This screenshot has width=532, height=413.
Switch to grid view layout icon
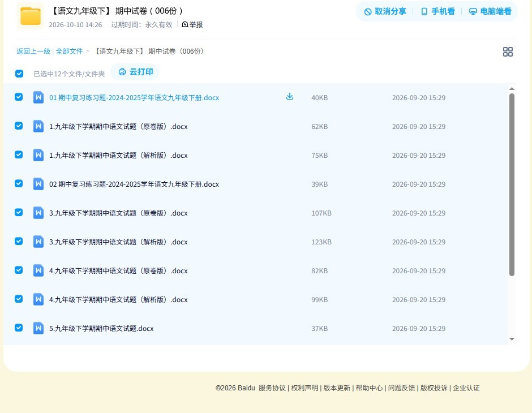(x=508, y=51)
